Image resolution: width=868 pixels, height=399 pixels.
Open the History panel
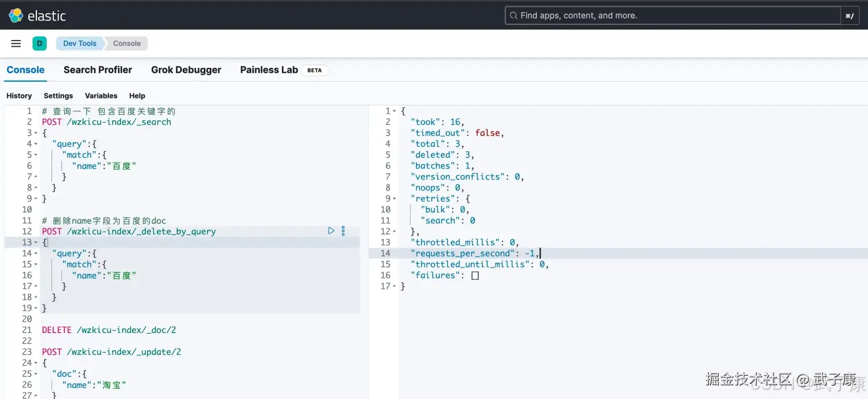[x=19, y=96]
